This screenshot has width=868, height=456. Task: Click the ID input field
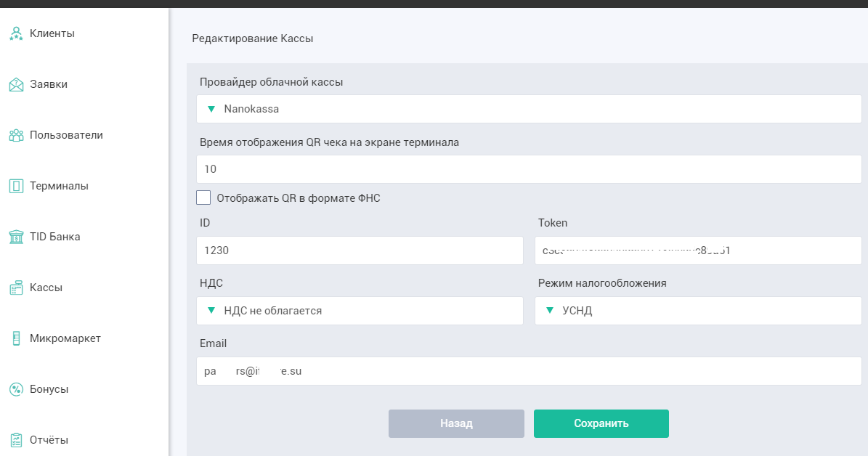(360, 251)
